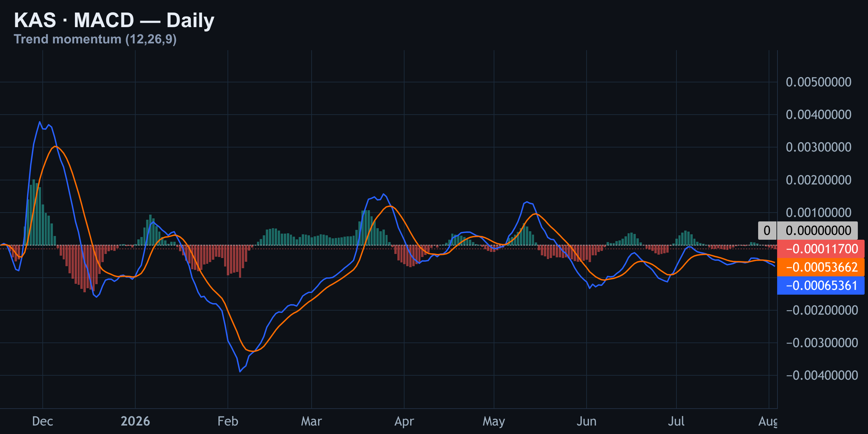
Task: Click the 0.00500000 price axis label
Action: [x=818, y=82]
